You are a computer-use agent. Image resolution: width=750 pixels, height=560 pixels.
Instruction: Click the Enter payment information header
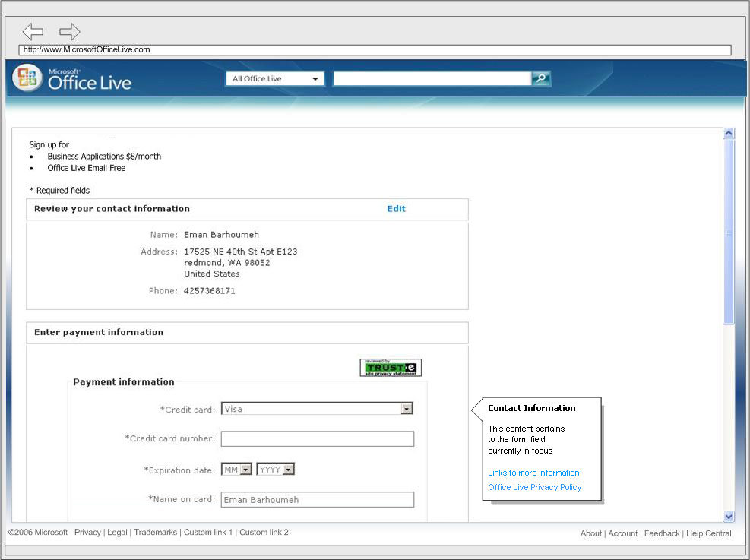[99, 332]
